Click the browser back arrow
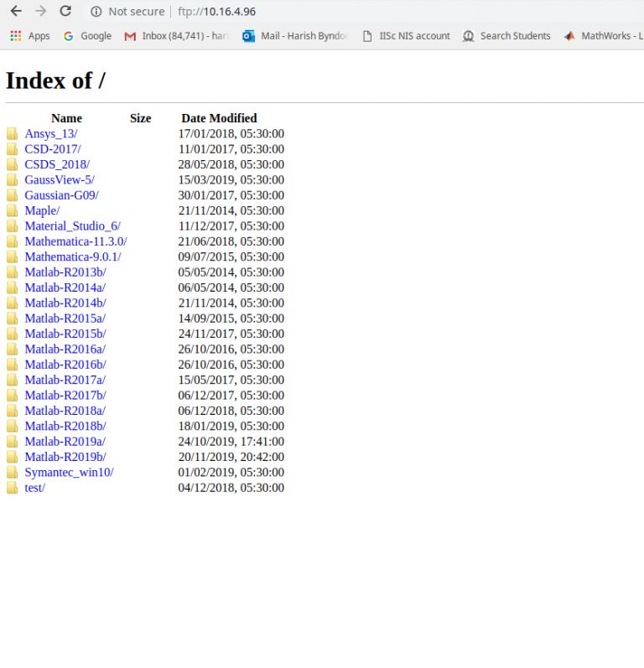Viewport: 644px width, 668px height. tap(15, 12)
